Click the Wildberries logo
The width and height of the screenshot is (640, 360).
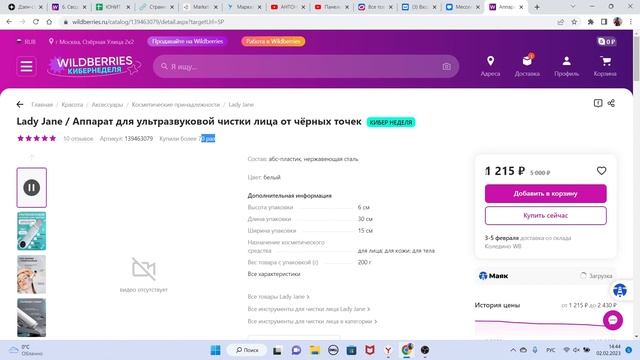(94, 66)
